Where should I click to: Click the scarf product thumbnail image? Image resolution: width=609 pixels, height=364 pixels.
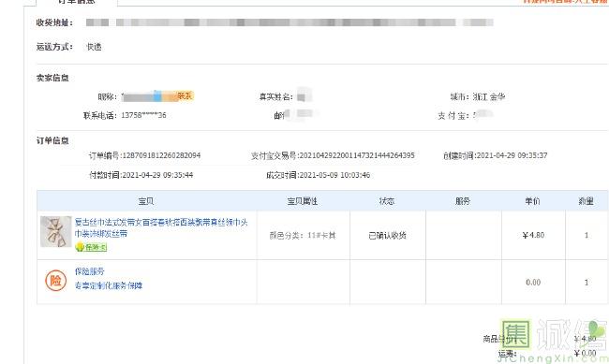tap(56, 232)
